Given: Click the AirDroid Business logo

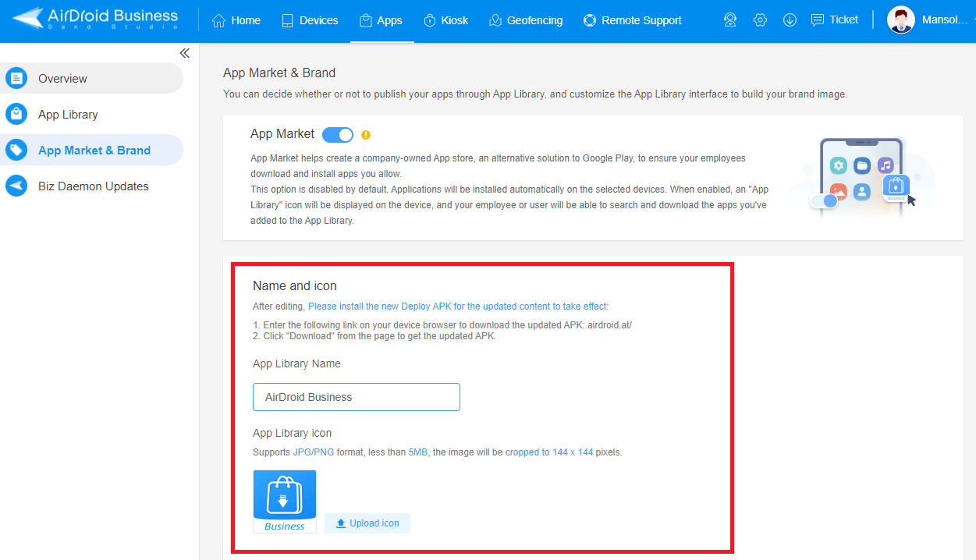Looking at the screenshot, I should tap(95, 20).
